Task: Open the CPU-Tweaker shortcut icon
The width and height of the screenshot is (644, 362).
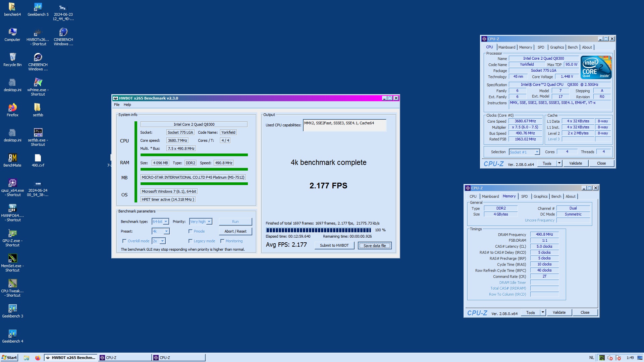Action: (x=12, y=288)
